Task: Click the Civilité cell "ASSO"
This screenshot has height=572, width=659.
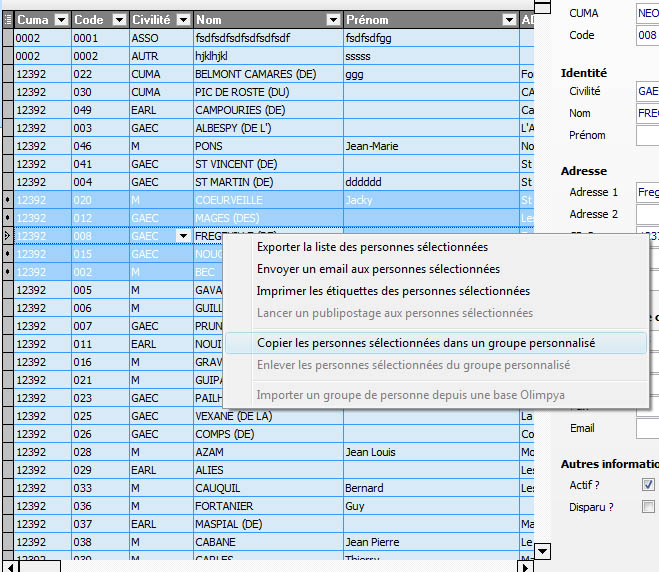Action: click(x=161, y=38)
